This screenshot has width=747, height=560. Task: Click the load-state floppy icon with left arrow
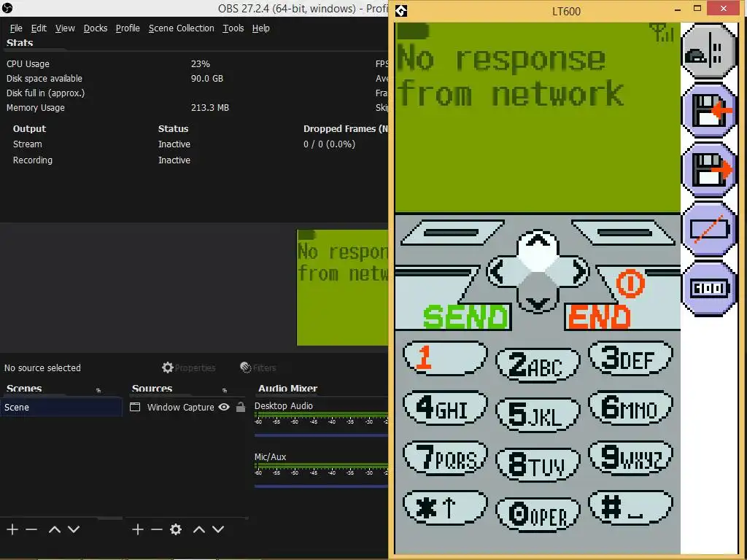709,111
